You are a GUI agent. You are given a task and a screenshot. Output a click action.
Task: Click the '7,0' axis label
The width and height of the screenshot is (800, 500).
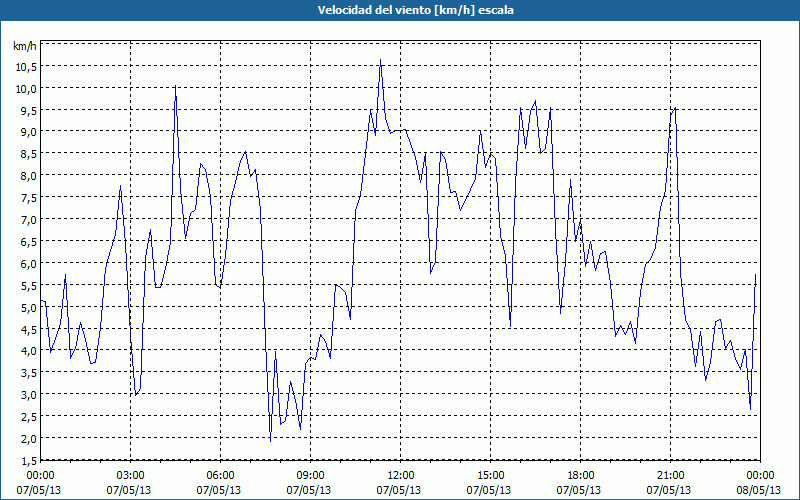(x=29, y=220)
